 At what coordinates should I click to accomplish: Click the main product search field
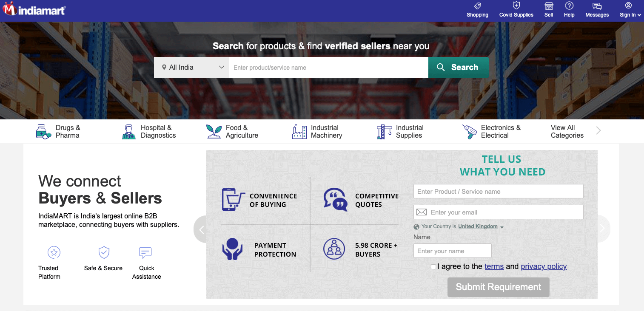(x=329, y=68)
